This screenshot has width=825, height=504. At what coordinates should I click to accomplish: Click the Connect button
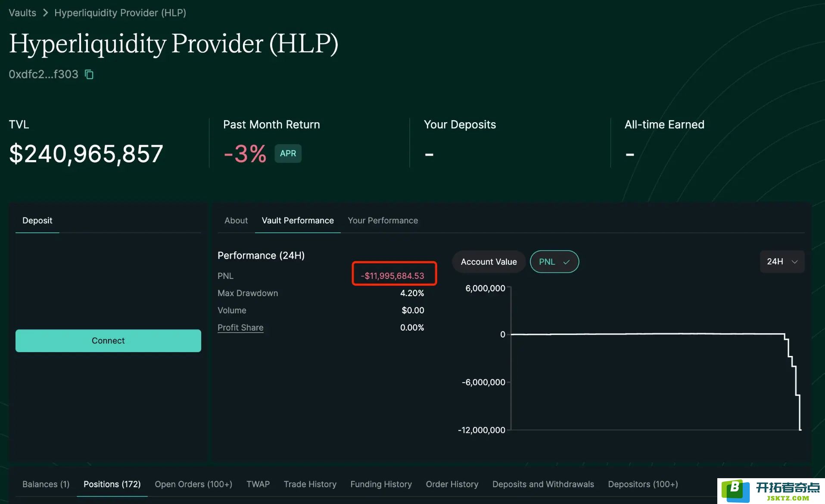coord(108,340)
